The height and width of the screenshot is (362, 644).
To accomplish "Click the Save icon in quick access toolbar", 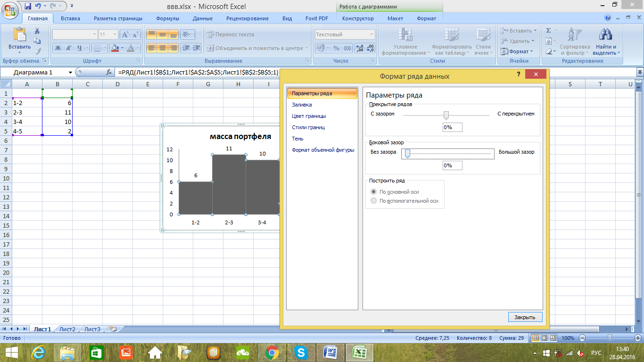I will coord(27,6).
